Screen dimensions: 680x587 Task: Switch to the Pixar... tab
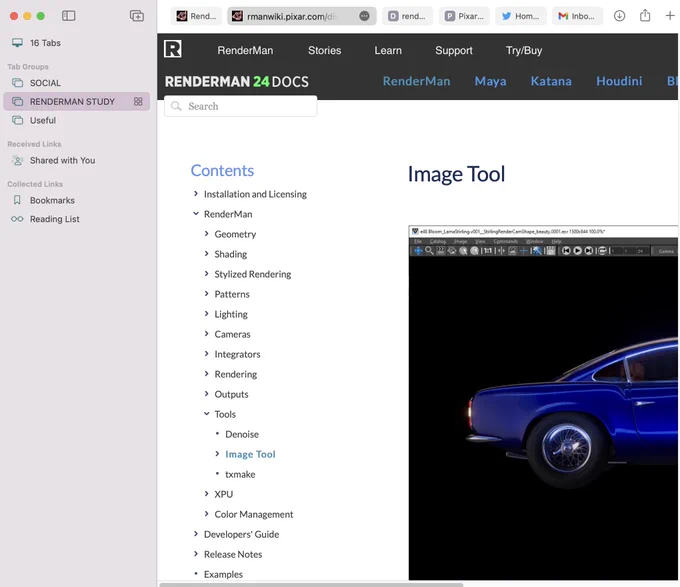[x=464, y=16]
